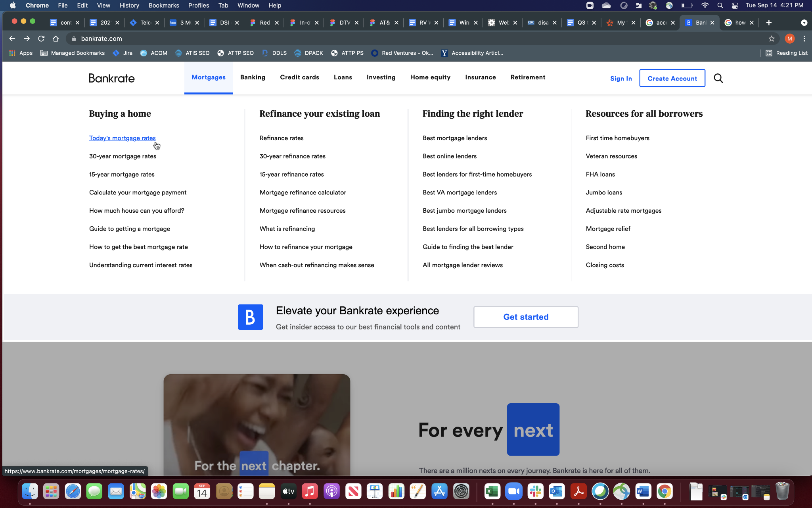Reload the page in Chrome

tap(41, 38)
